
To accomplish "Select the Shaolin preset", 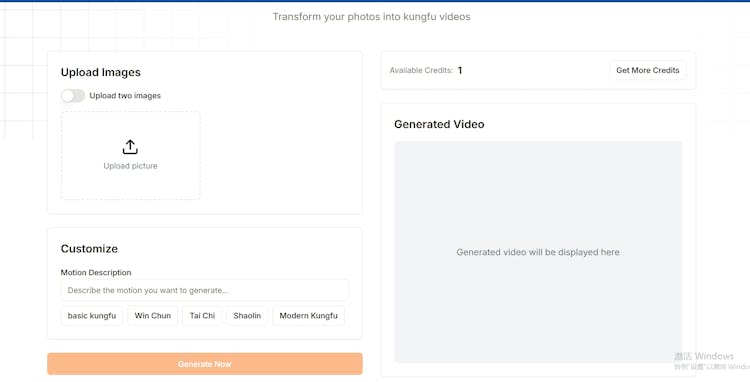I will coord(247,316).
